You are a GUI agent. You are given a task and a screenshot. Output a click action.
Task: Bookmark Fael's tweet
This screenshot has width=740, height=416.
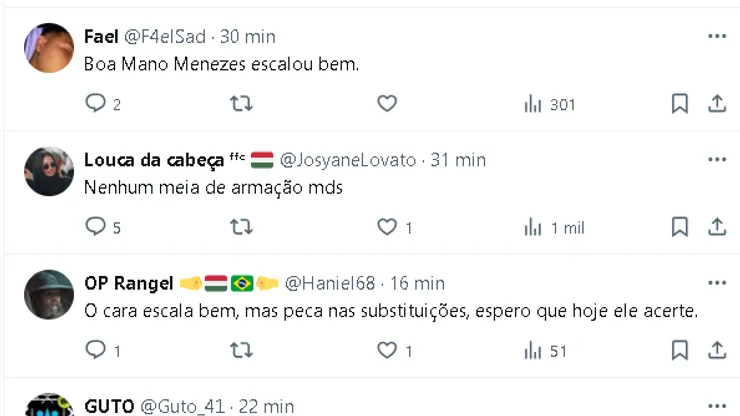pyautogui.click(x=679, y=104)
